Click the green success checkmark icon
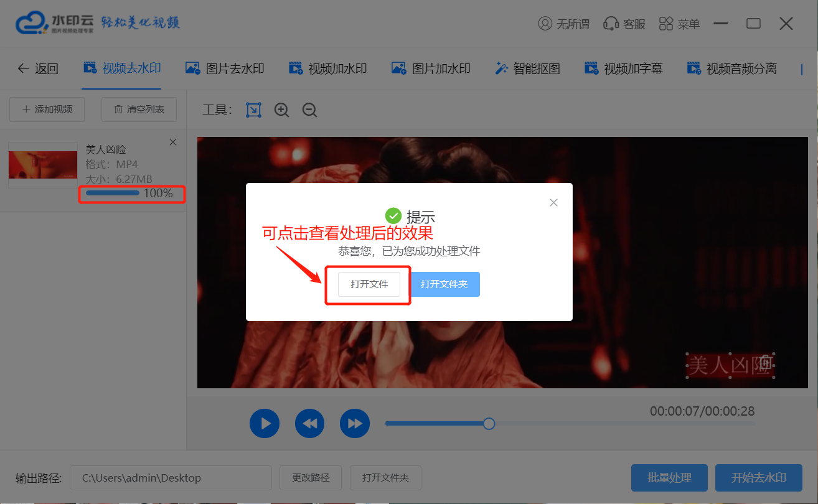Screen dimensions: 818x504 click(x=393, y=216)
